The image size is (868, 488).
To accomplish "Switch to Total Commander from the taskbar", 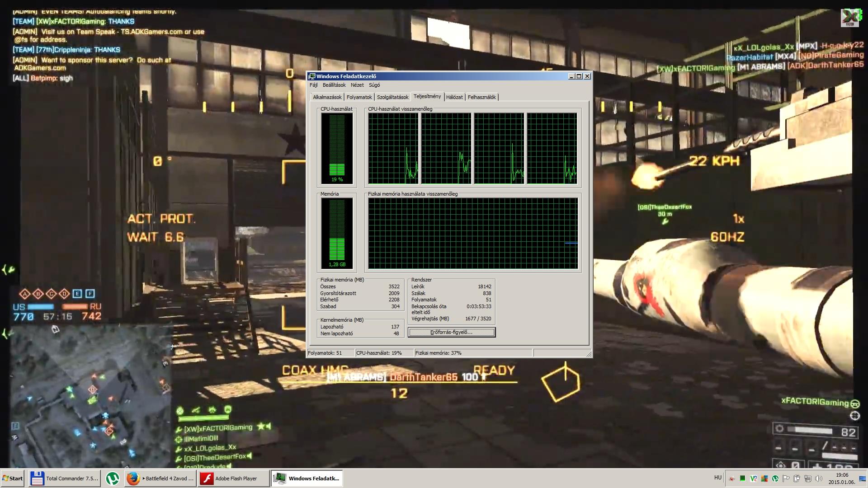I will [64, 479].
